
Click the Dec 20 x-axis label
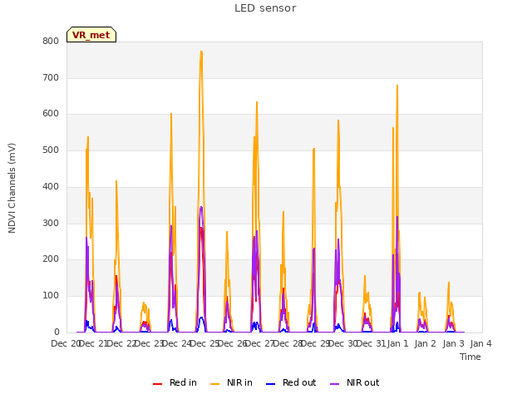pos(66,343)
